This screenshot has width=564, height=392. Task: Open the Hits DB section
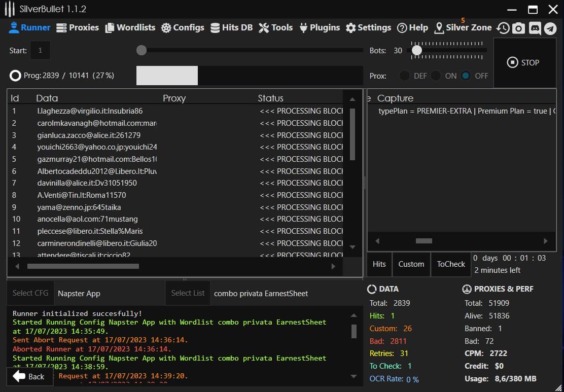click(x=231, y=27)
